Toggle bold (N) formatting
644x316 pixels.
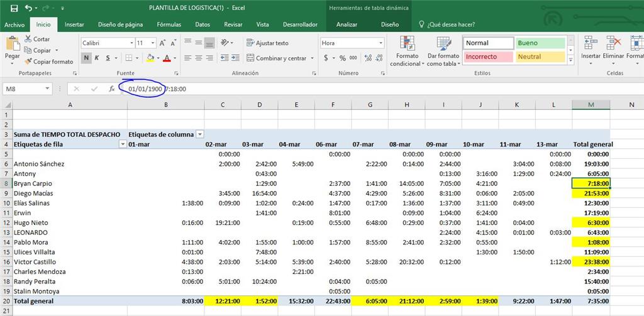click(x=87, y=58)
